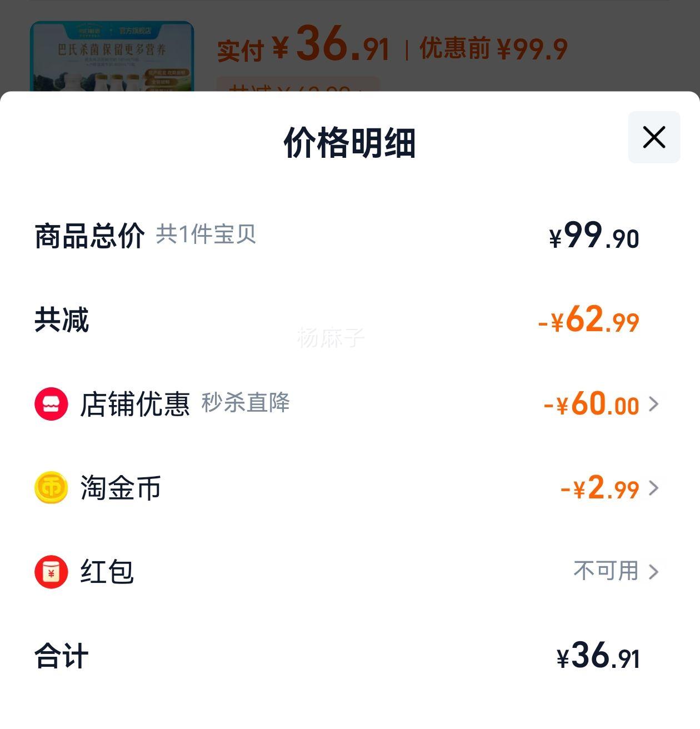The height and width of the screenshot is (729, 700).
Task: Tap the 实付 ¥36.91 price header
Action: (303, 46)
